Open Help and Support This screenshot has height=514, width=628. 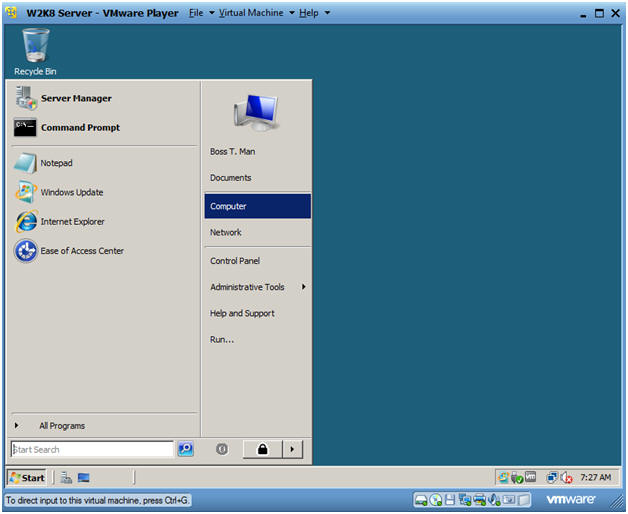pos(242,313)
